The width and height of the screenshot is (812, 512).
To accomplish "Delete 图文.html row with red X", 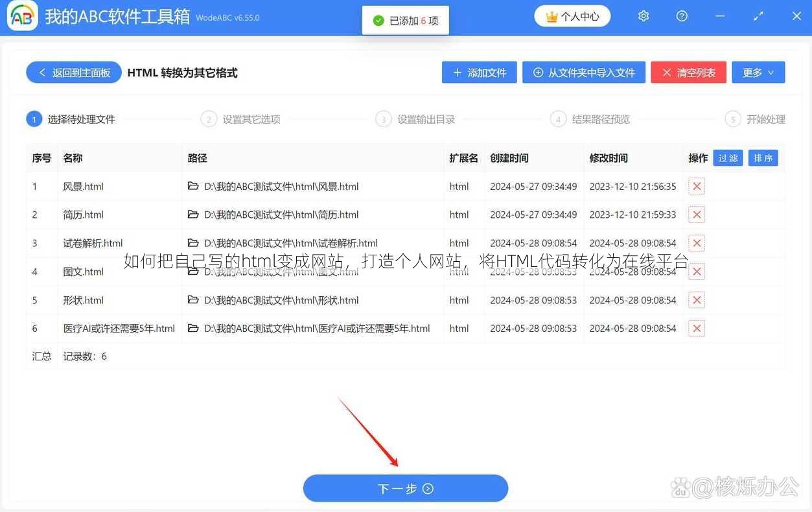I will [x=697, y=272].
